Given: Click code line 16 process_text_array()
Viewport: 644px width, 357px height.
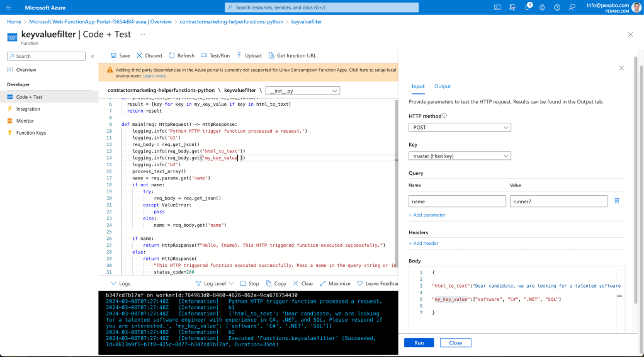Looking at the screenshot, I should point(159,171).
